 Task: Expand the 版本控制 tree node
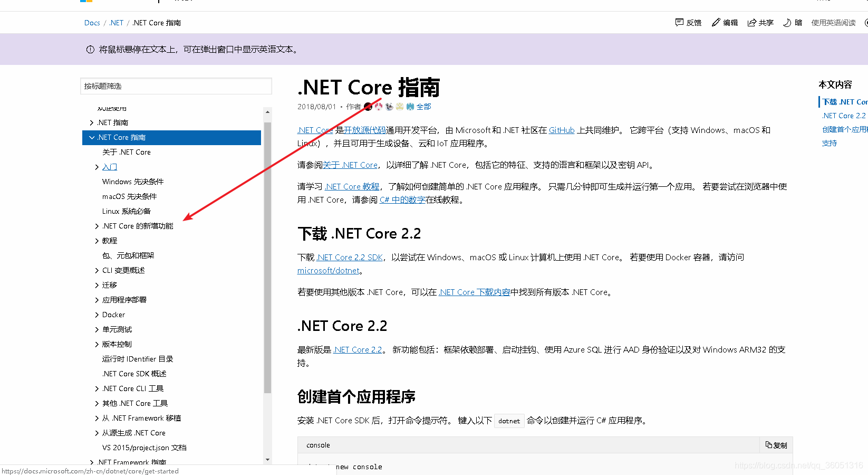97,344
